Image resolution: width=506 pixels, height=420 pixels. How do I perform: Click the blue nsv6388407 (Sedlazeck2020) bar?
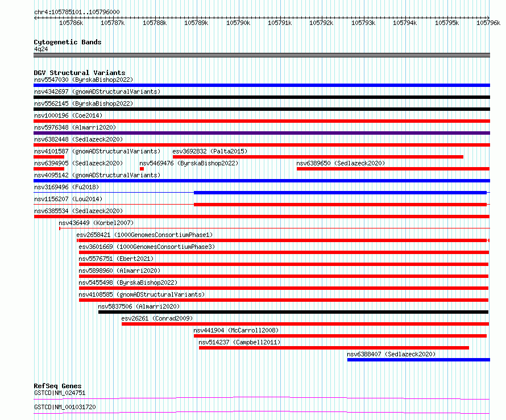418,360
